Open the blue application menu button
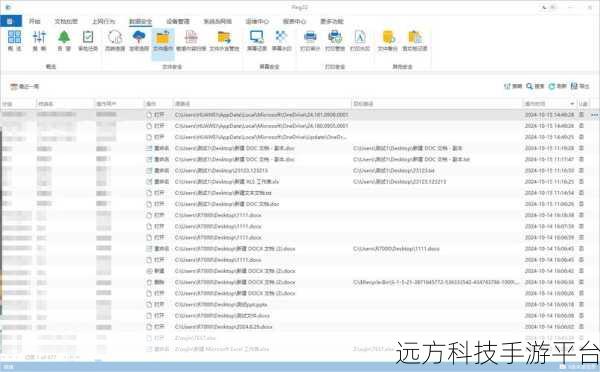The width and height of the screenshot is (600, 372). click(x=11, y=21)
